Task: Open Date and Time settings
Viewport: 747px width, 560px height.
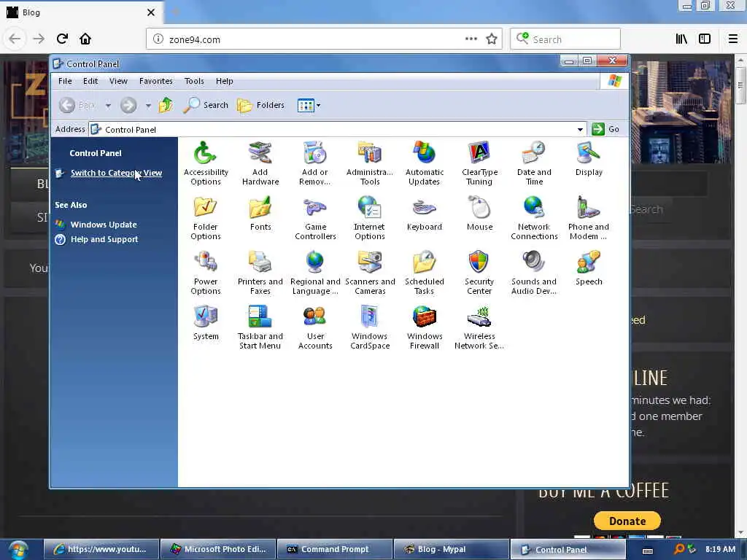Action: coord(534,163)
